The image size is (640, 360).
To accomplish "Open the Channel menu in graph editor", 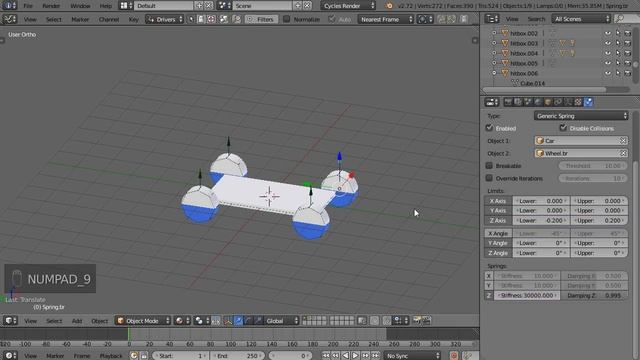I will click(x=109, y=20).
